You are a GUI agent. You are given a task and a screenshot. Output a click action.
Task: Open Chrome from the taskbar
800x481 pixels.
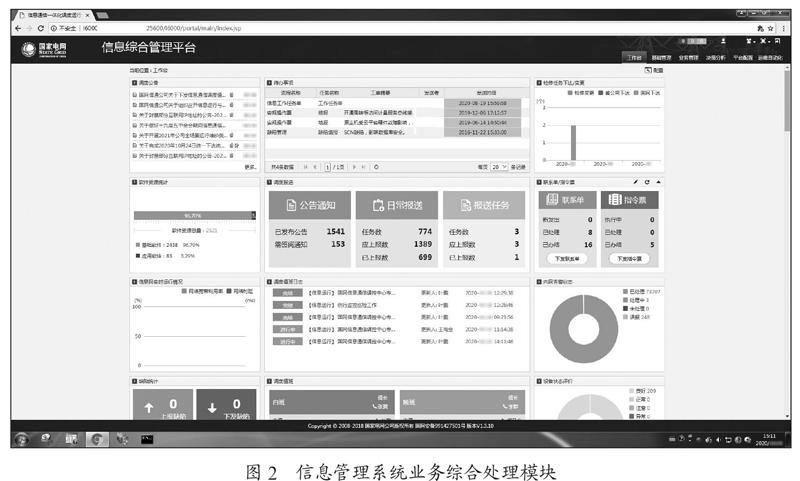click(x=97, y=439)
